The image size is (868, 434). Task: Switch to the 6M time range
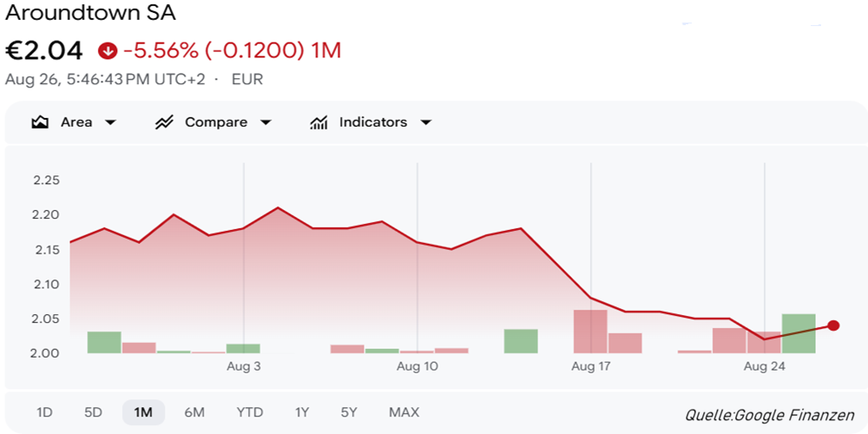click(x=194, y=412)
